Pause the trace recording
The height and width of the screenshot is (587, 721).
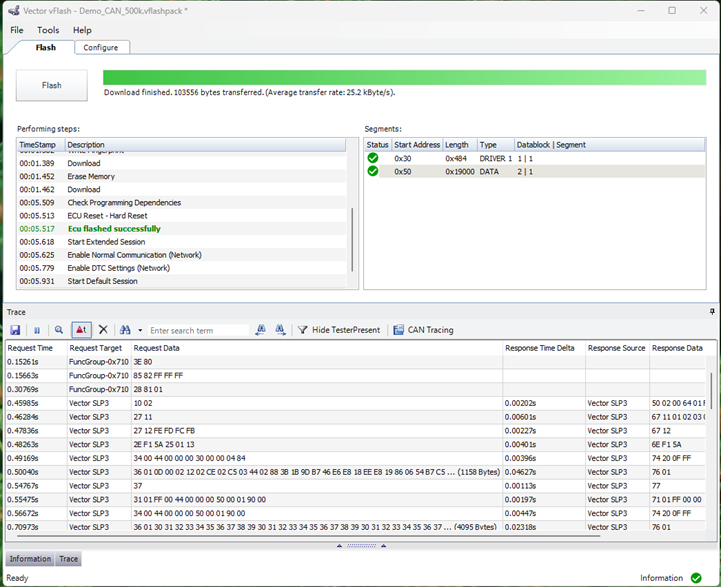tap(37, 330)
